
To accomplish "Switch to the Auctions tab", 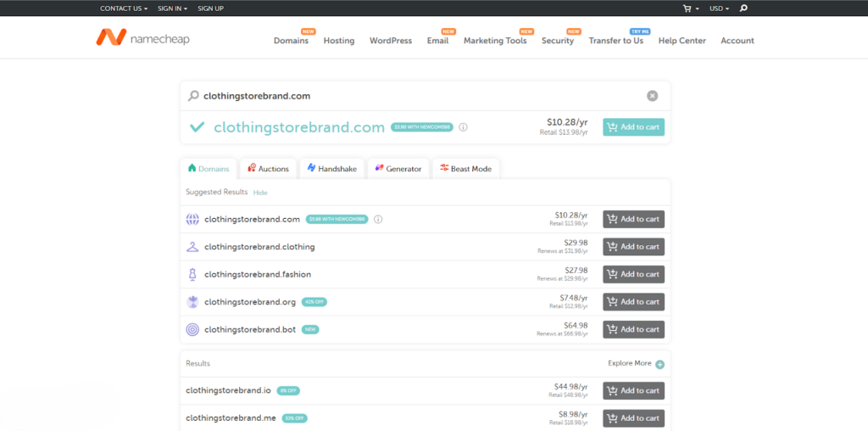I will point(269,168).
